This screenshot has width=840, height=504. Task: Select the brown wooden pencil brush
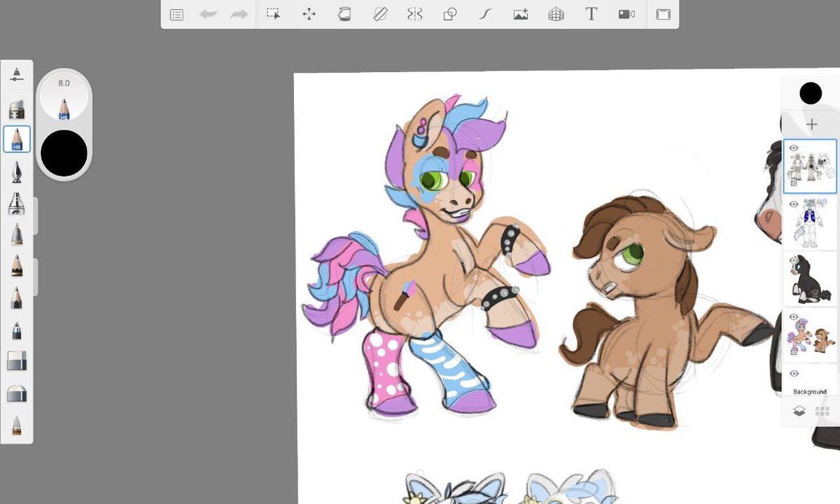[17, 266]
